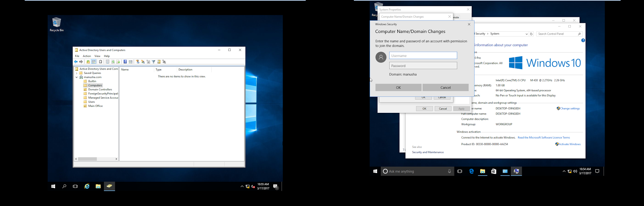This screenshot has width=644, height=206.
Task: Click the Up one level folder icon
Action: coord(88,62)
